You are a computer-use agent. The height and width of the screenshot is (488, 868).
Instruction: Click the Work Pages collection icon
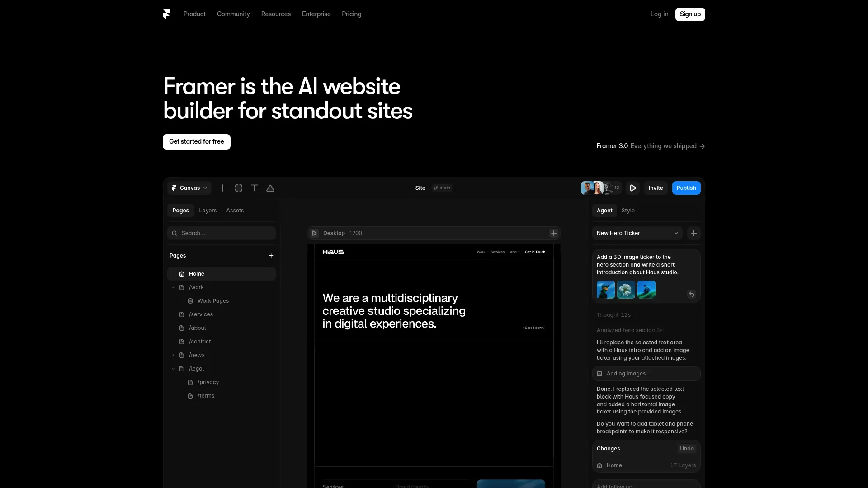coord(190,301)
